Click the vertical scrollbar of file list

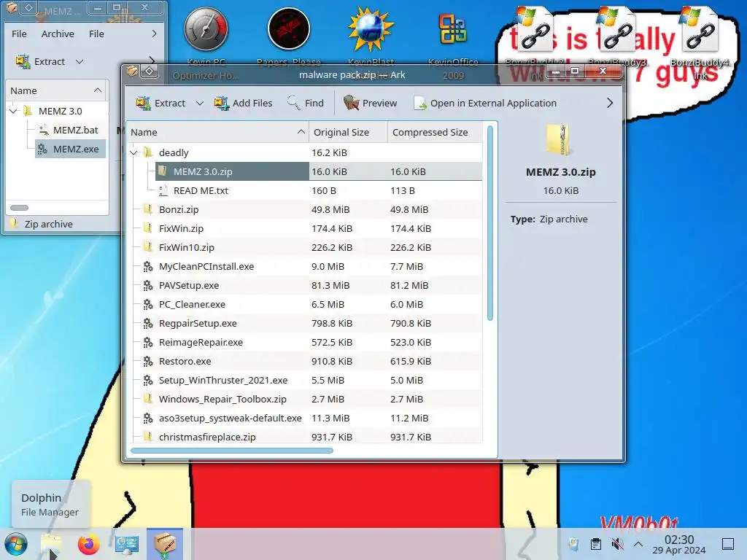(490, 223)
